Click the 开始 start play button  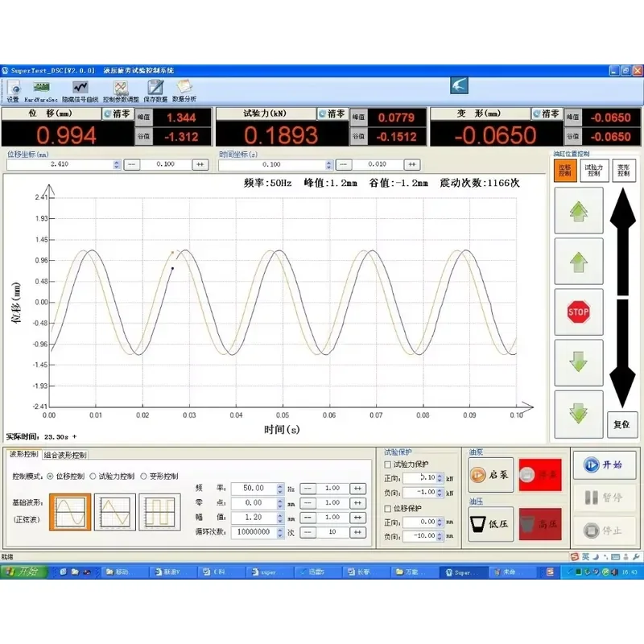pos(605,465)
